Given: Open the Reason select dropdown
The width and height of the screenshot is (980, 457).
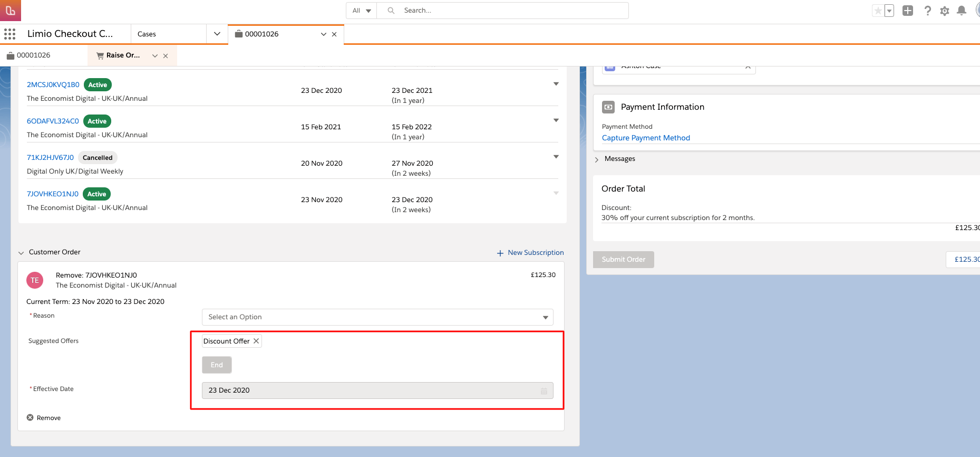Looking at the screenshot, I should (x=377, y=317).
